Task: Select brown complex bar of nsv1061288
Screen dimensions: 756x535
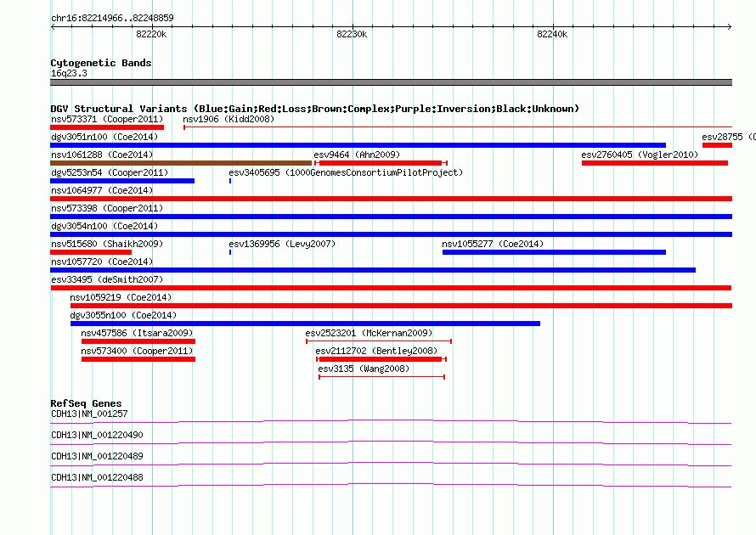Action: [x=181, y=163]
